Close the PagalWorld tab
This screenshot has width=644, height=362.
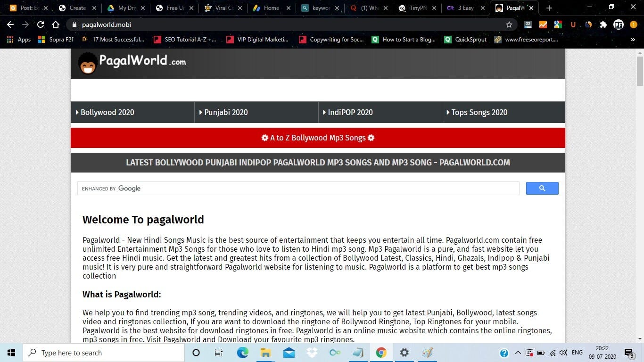[531, 8]
